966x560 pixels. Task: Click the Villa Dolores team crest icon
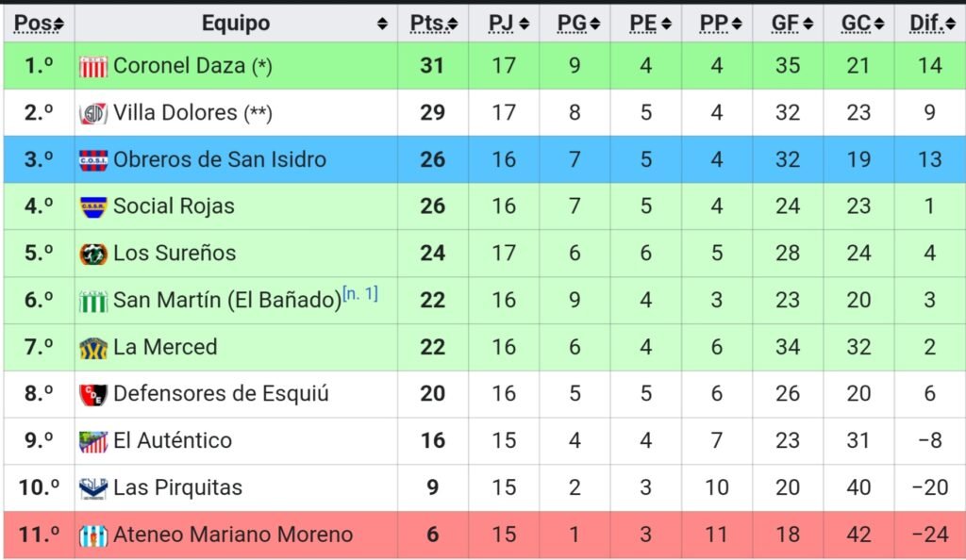93,113
